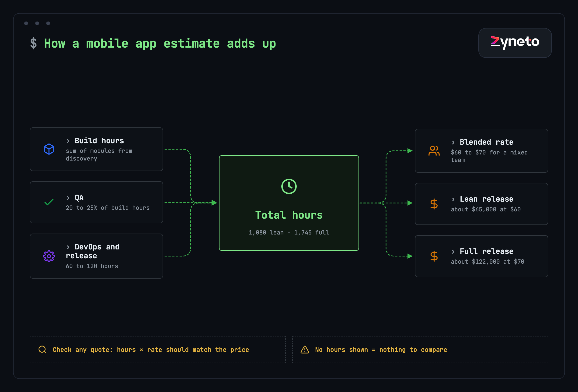Click the green checkmark icon beside QA
Screen dimensions: 578x392
(x=49, y=202)
